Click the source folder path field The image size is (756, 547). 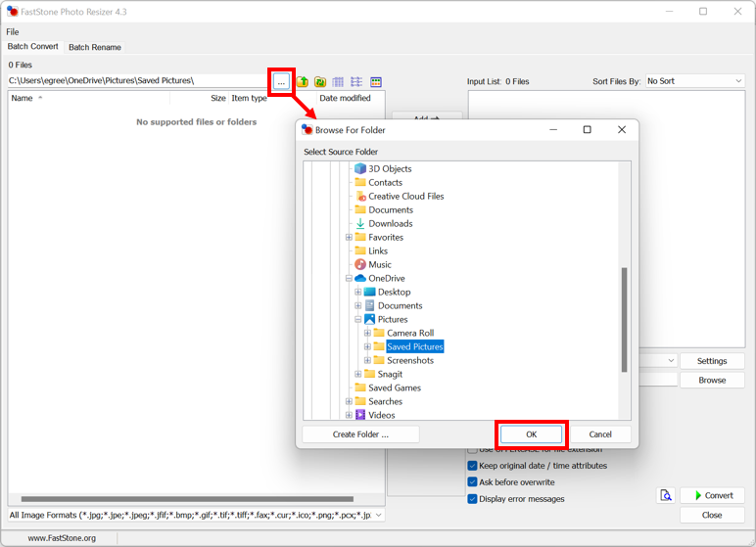pyautogui.click(x=138, y=81)
